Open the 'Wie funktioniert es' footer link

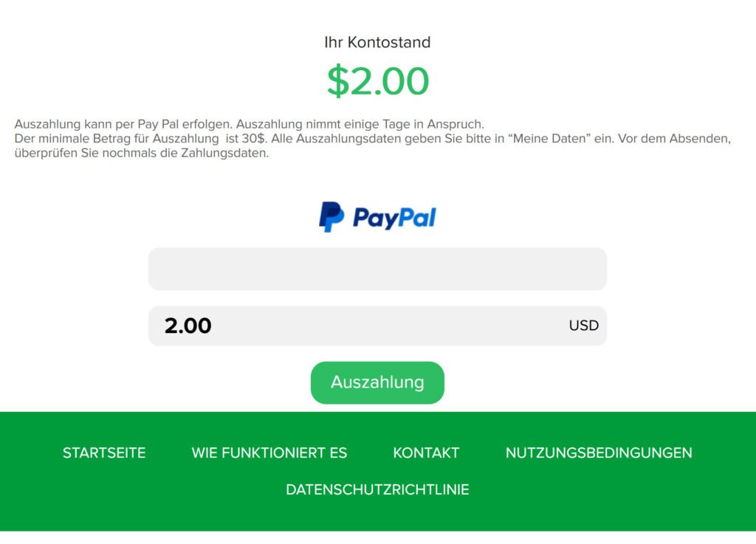(x=269, y=452)
